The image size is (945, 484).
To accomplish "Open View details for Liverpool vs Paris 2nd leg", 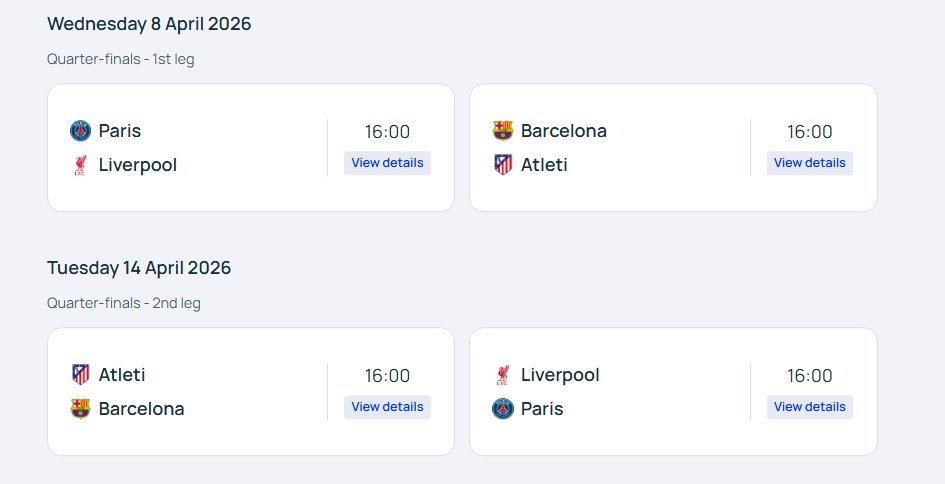I will point(810,407).
